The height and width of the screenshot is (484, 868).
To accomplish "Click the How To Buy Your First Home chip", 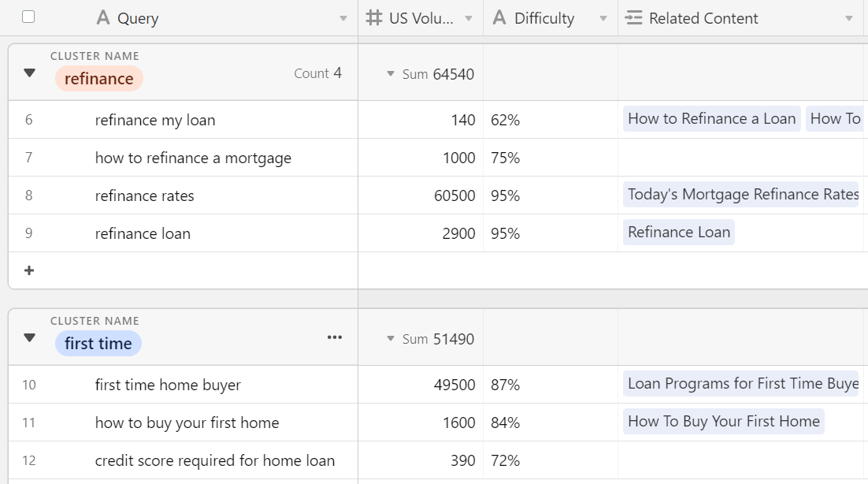I will 723,421.
